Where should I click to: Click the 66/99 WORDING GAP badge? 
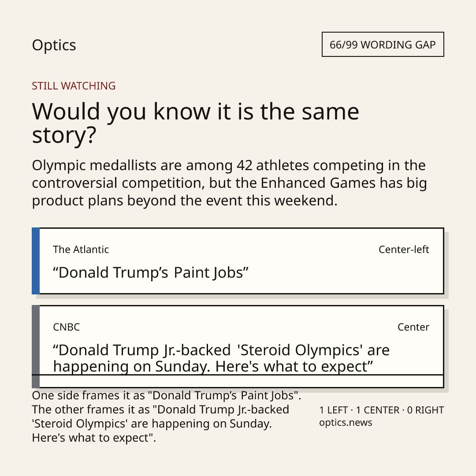[383, 45]
